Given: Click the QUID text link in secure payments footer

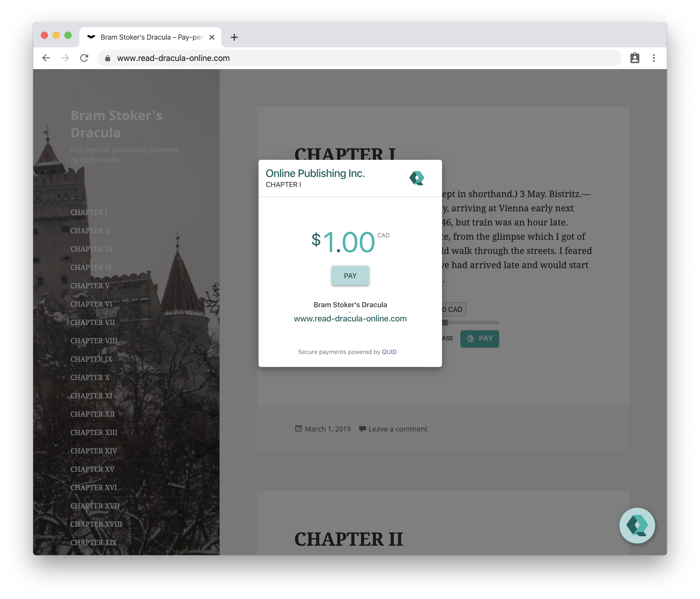Looking at the screenshot, I should pos(389,351).
